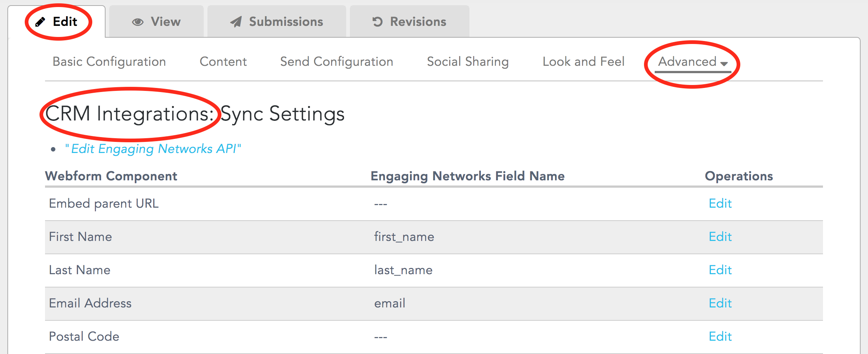This screenshot has width=868, height=354.
Task: Select the Postal Code component label
Action: click(84, 336)
